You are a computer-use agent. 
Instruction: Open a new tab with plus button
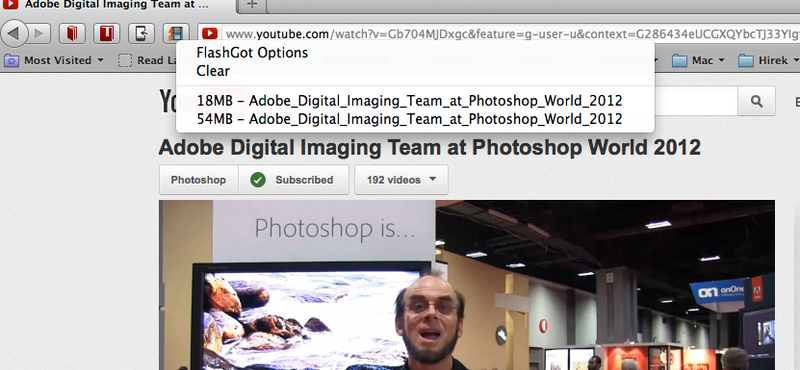click(252, 5)
